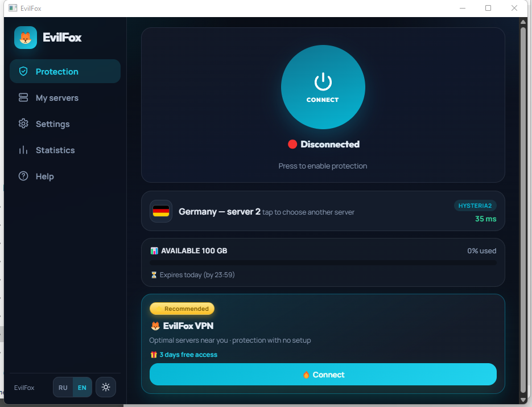Image resolution: width=532 pixels, height=407 pixels.
Task: Click the scrollbar down arrow
Action: tap(523, 400)
